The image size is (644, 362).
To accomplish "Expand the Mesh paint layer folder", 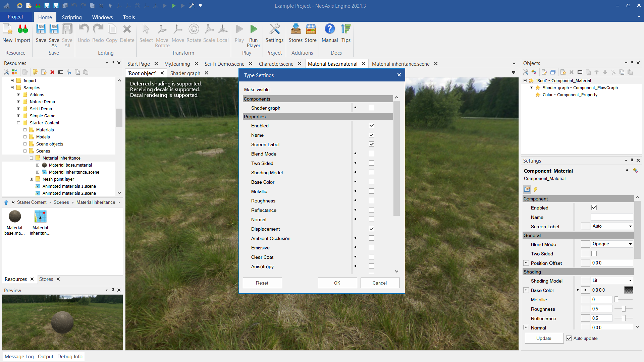I will point(31,179).
